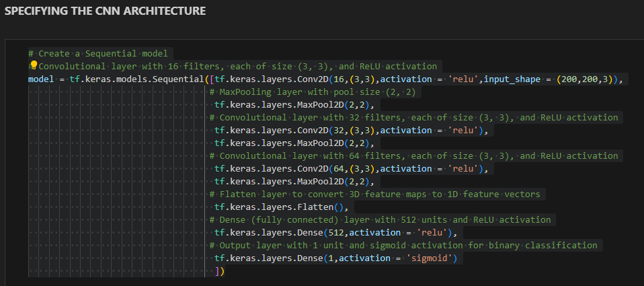
Task: Click the 'SPECIFYING THE CNN ARCHITECTURE' heading
Action: (105, 11)
